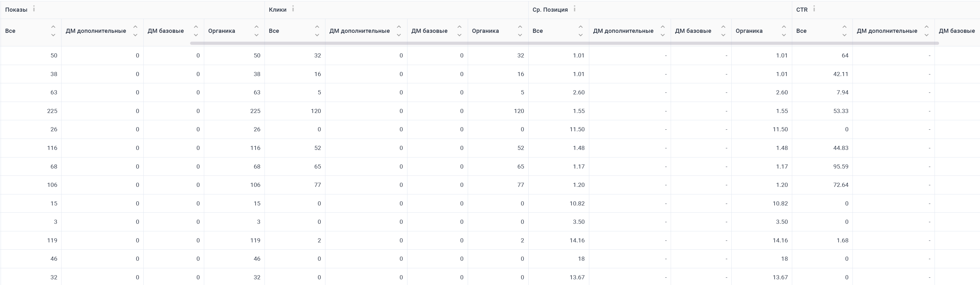This screenshot has height=285, width=980.
Task: Click ascending arrow for Показы ДМ дополнительные
Action: [135, 27]
